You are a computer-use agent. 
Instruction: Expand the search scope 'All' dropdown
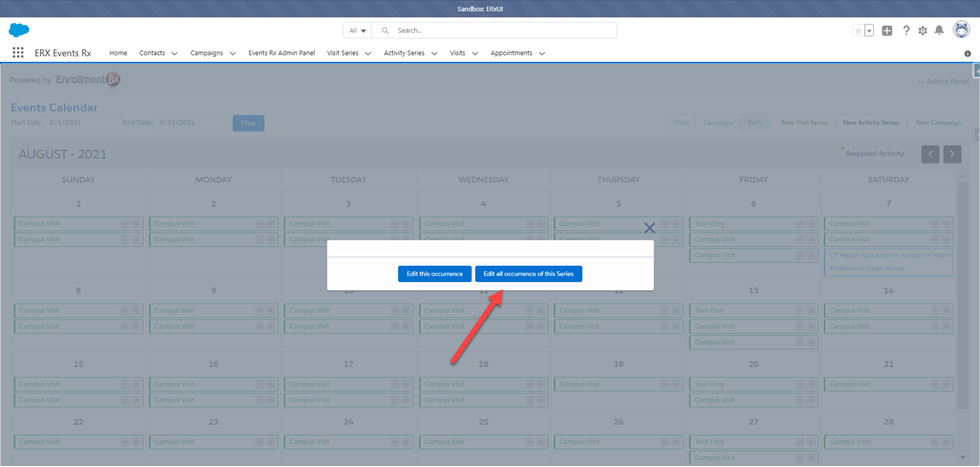point(356,31)
